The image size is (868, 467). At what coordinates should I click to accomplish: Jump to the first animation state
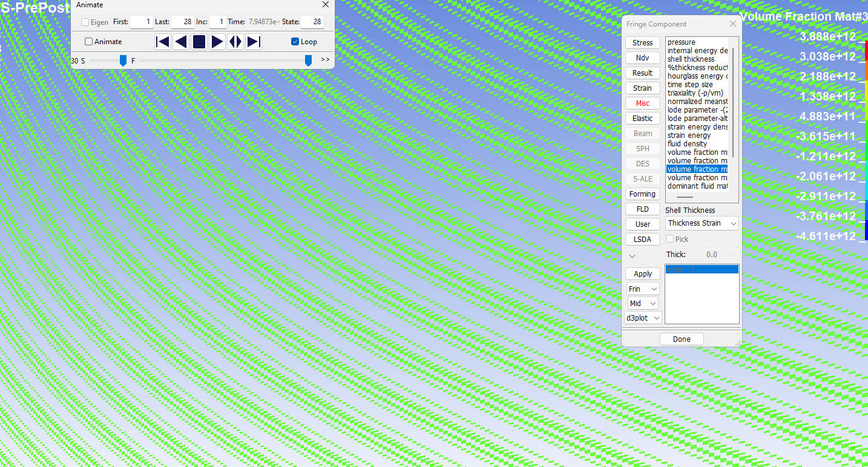click(x=162, y=42)
